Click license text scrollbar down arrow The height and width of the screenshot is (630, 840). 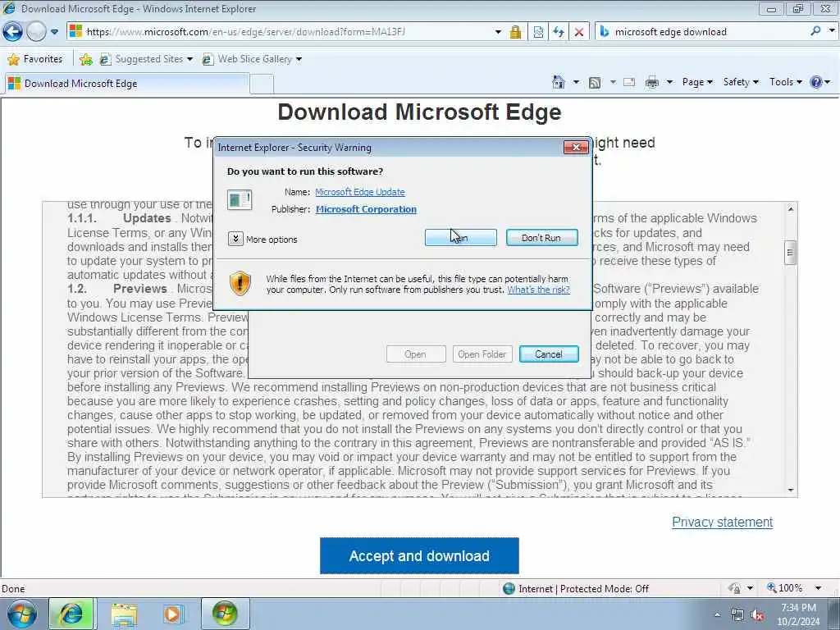coord(791,491)
